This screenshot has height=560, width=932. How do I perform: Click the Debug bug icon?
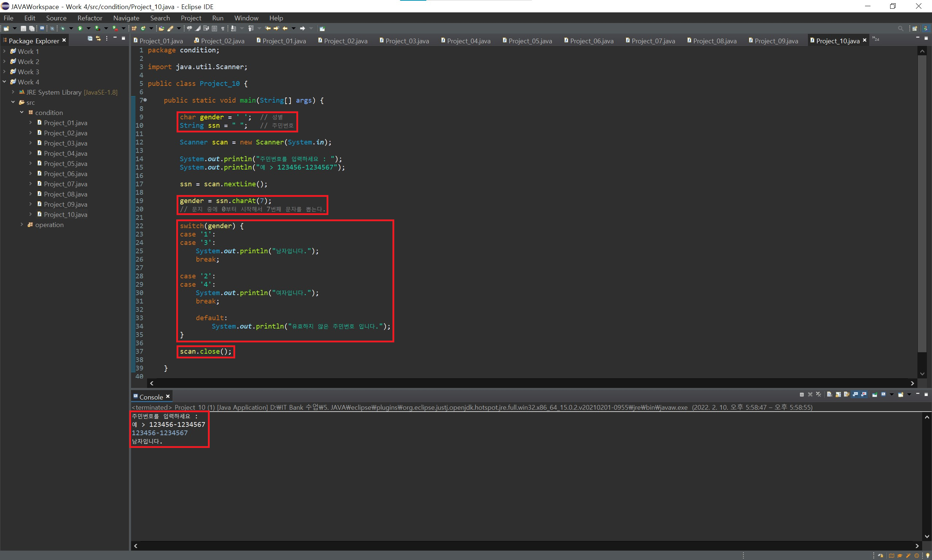(63, 28)
